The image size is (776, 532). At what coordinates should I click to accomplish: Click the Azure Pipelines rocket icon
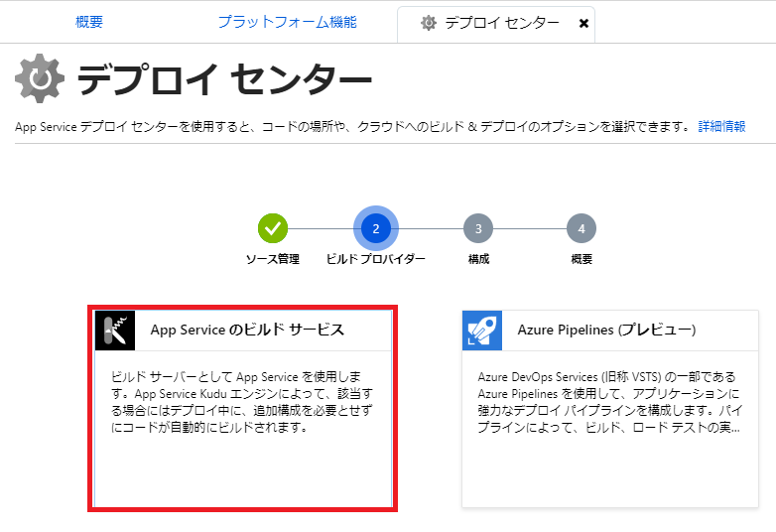[x=482, y=331]
